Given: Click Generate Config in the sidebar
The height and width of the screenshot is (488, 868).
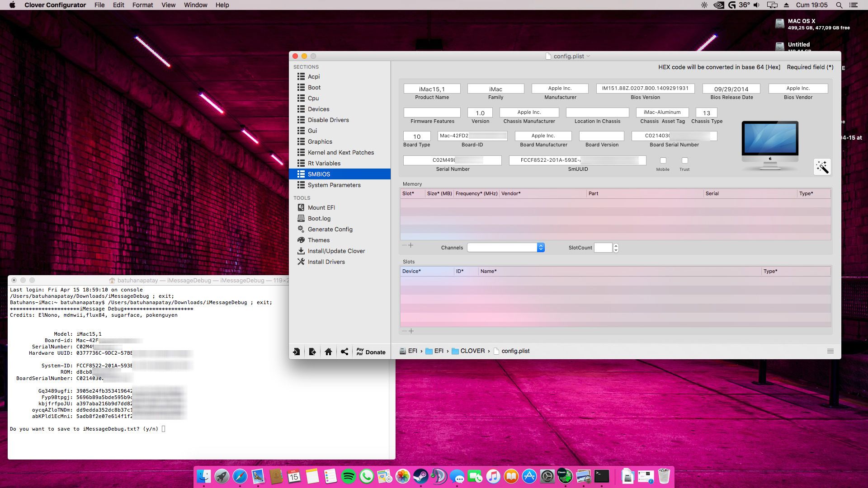Looking at the screenshot, I should [x=330, y=229].
